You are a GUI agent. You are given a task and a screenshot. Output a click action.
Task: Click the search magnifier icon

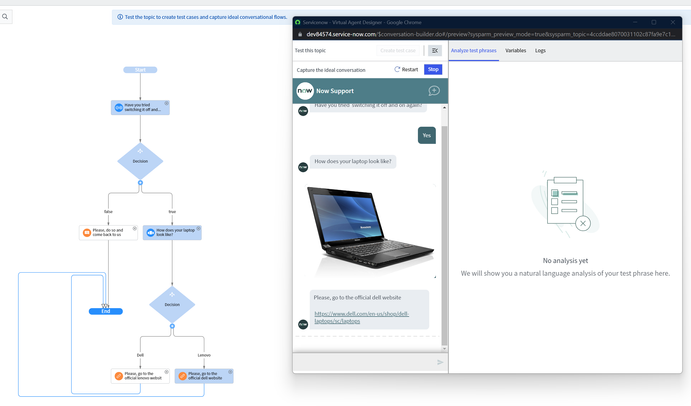(5, 17)
